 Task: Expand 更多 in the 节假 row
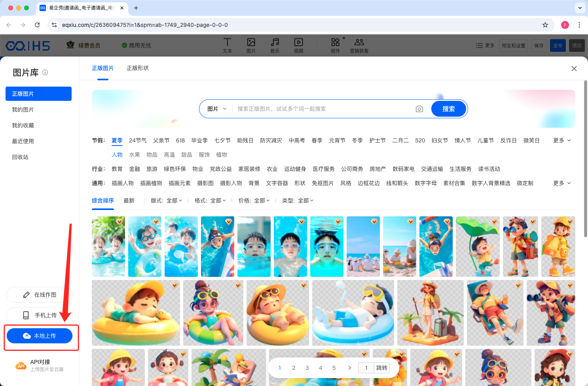562,140
